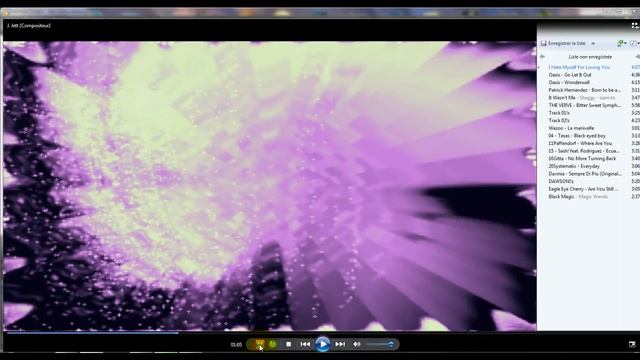
Task: Open dropdown arrow next to Enregistrer la liste
Action: [x=593, y=43]
